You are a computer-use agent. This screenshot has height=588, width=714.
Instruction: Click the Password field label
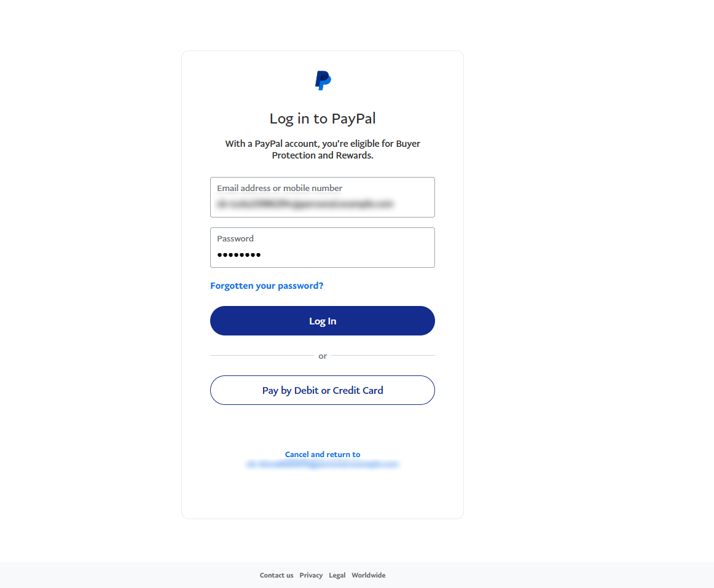pos(235,238)
